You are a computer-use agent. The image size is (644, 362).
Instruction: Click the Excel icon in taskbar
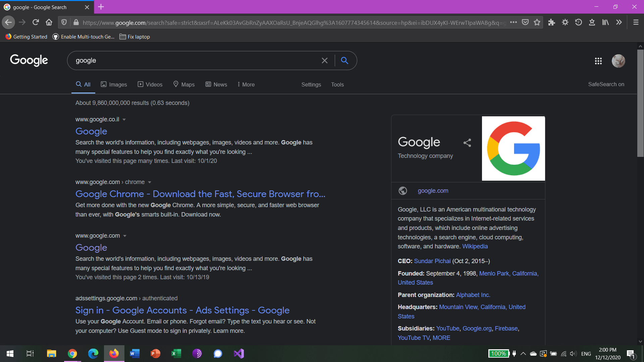(176, 353)
